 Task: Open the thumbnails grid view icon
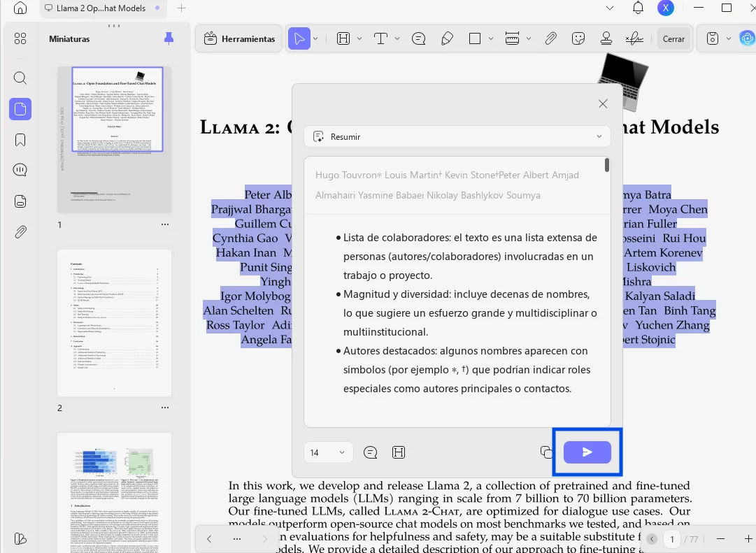click(20, 38)
